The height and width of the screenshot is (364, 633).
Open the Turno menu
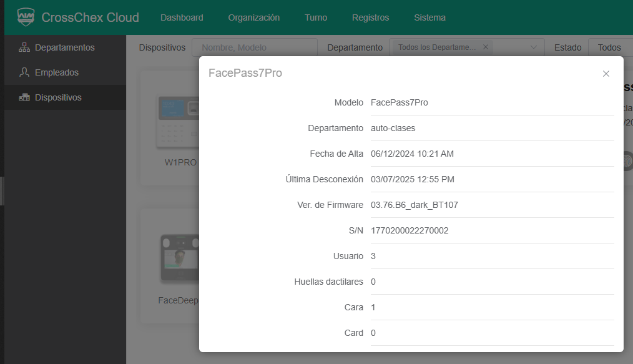coord(316,17)
